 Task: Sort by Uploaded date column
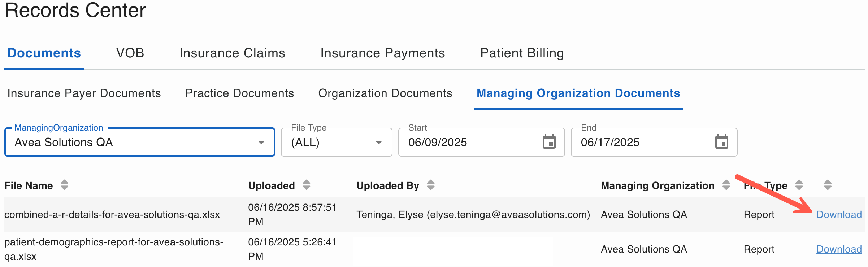[x=306, y=185]
